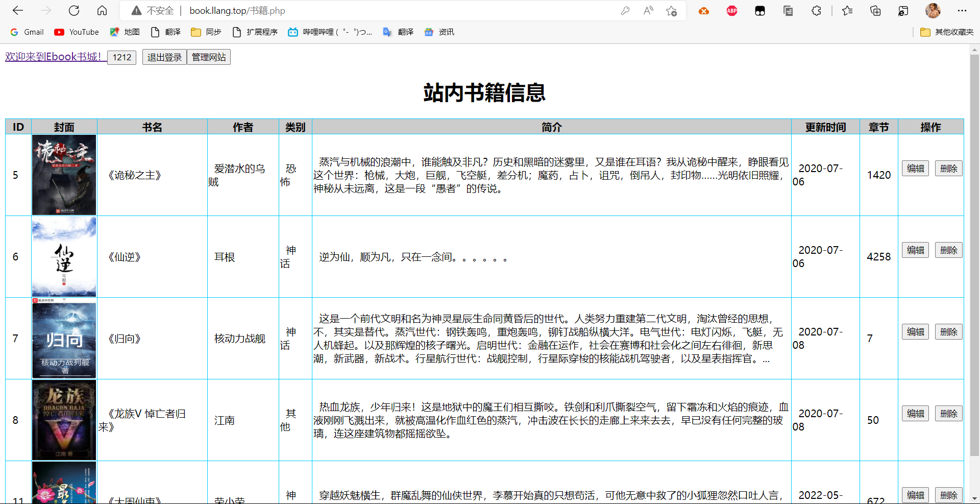980x504 pixels.
Task: Open browser Collections
Action: (875, 11)
